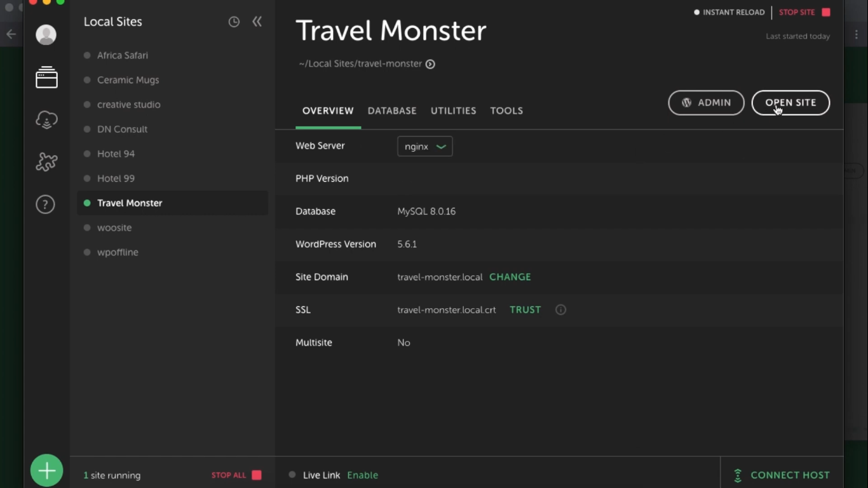The height and width of the screenshot is (488, 868).
Task: Click the Multisite No value
Action: tap(404, 343)
